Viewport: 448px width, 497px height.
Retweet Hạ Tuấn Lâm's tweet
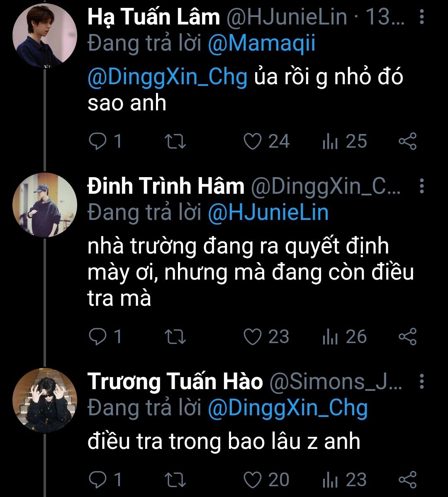[175, 141]
